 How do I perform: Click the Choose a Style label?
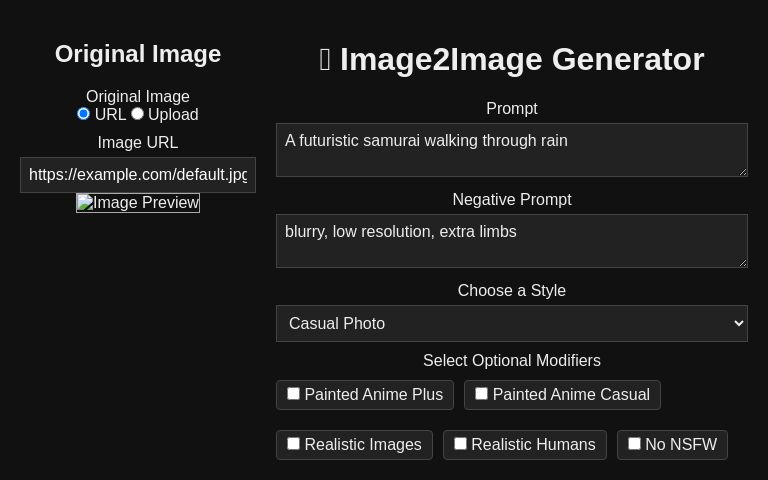[x=511, y=290]
